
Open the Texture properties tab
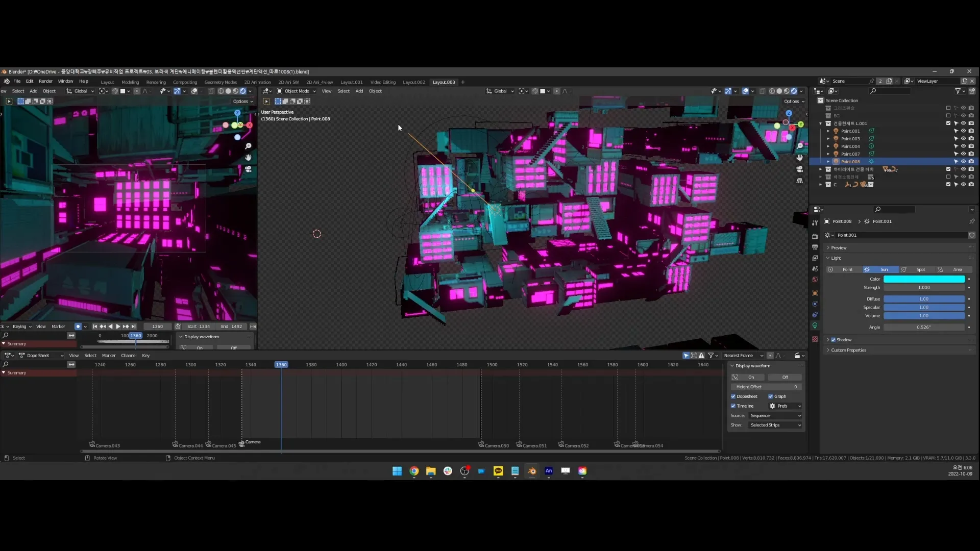pos(815,339)
